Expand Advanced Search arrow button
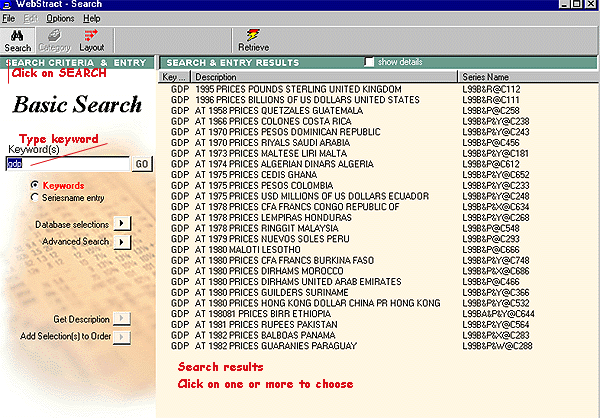This screenshot has width=600, height=418. pyautogui.click(x=123, y=242)
